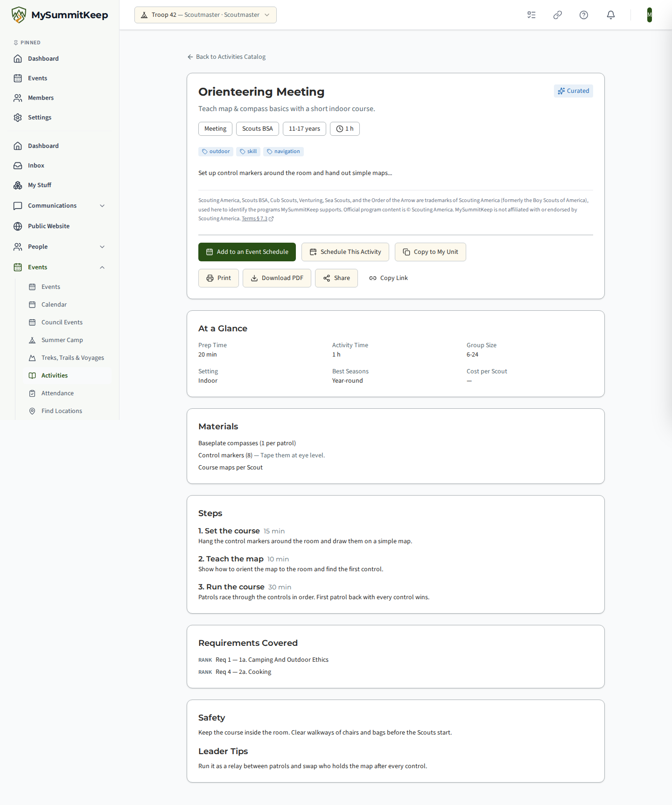Go back to Activities Catalog

226,57
